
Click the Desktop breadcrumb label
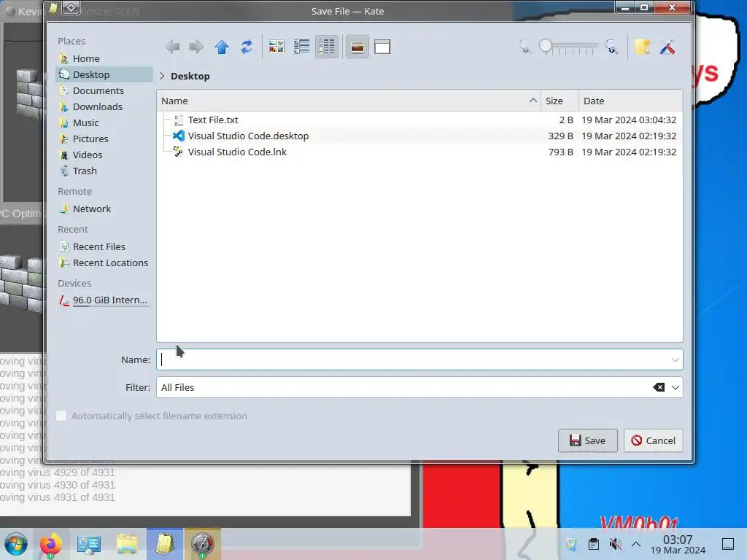pos(190,76)
